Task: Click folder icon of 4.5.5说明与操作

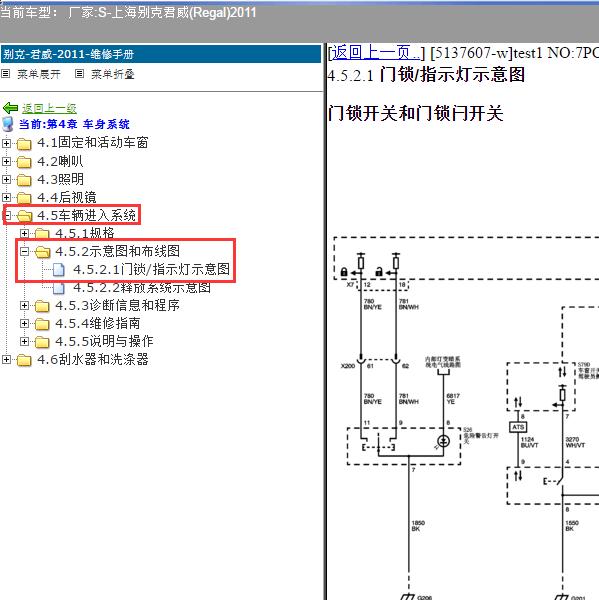Action: tap(42, 342)
